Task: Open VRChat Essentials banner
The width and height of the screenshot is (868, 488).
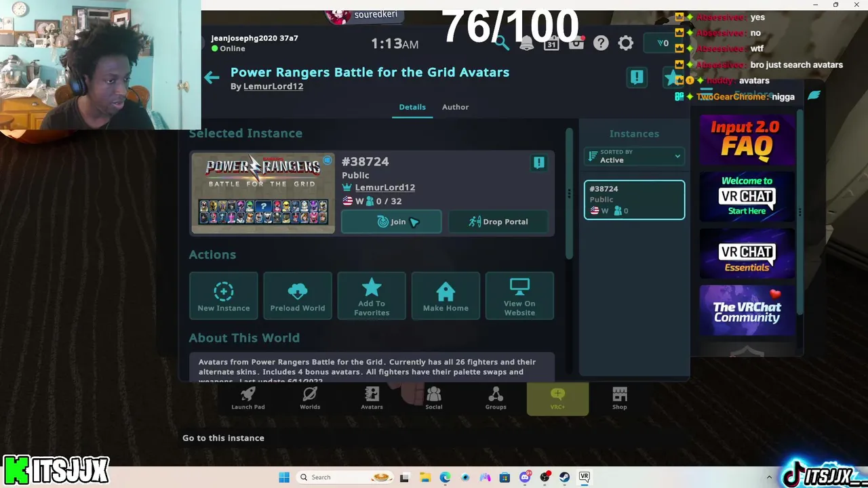Action: [x=747, y=253]
